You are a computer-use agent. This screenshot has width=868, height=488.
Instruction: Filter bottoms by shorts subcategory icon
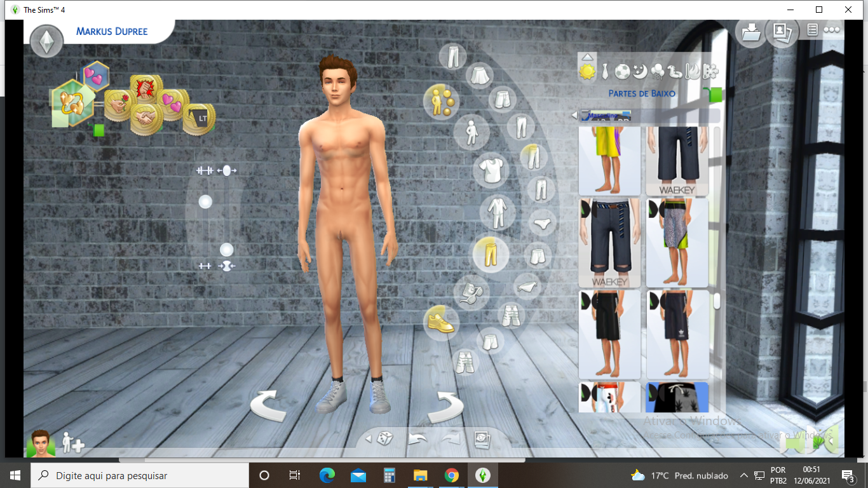[x=502, y=99]
